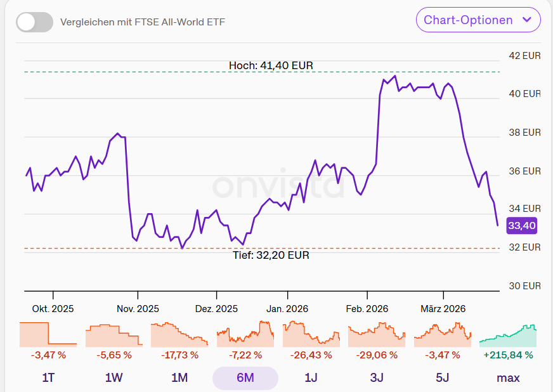Select the max time range tab
Image resolution: width=553 pixels, height=392 pixels.
pyautogui.click(x=508, y=378)
